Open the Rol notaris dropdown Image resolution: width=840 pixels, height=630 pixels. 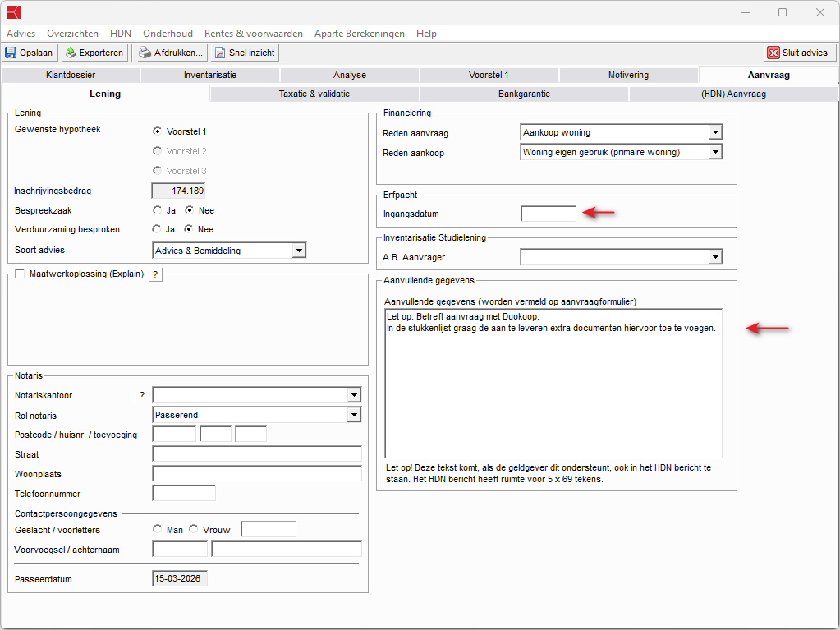click(354, 415)
